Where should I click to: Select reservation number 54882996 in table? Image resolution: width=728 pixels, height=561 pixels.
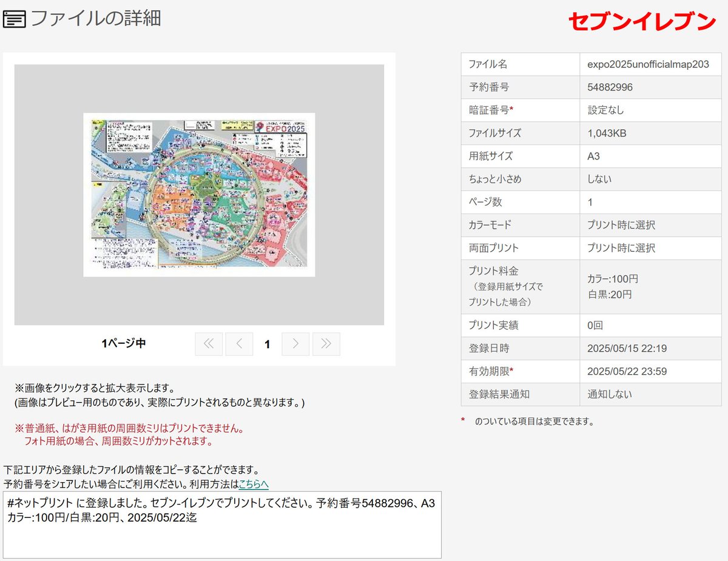[x=610, y=87]
